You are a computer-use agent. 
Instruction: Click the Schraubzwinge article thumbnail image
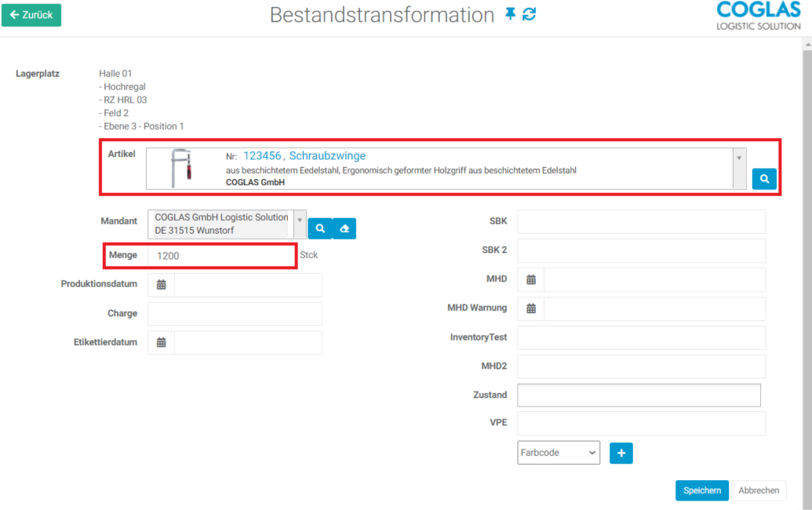click(182, 168)
